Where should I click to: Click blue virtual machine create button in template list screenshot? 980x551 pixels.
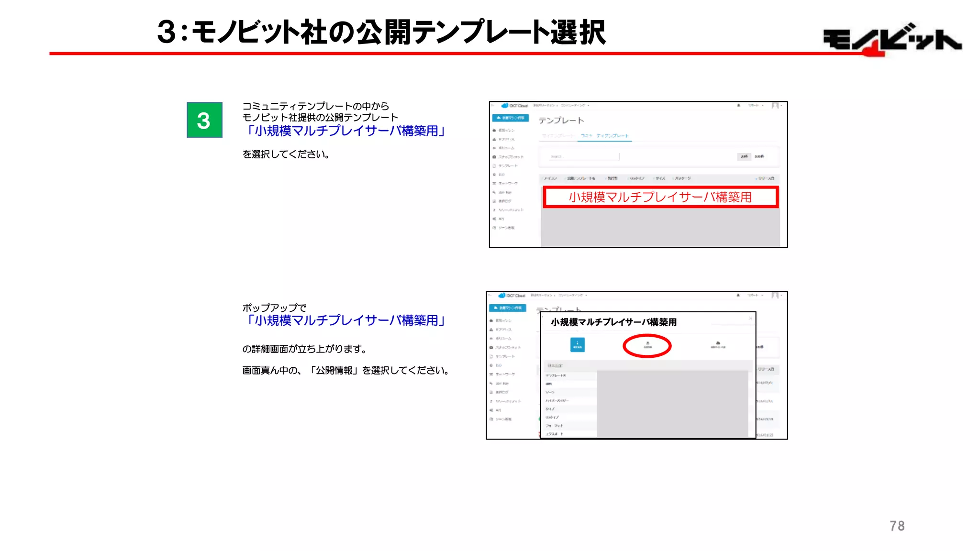tap(510, 118)
